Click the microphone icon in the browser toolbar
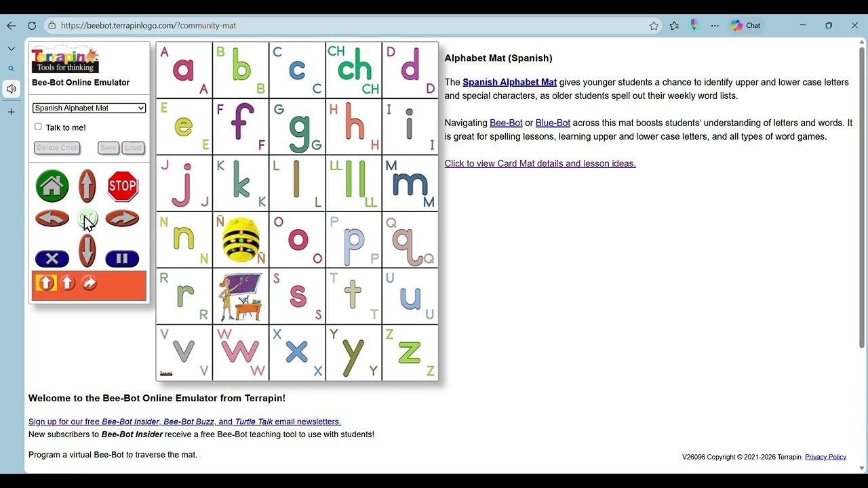 point(694,25)
